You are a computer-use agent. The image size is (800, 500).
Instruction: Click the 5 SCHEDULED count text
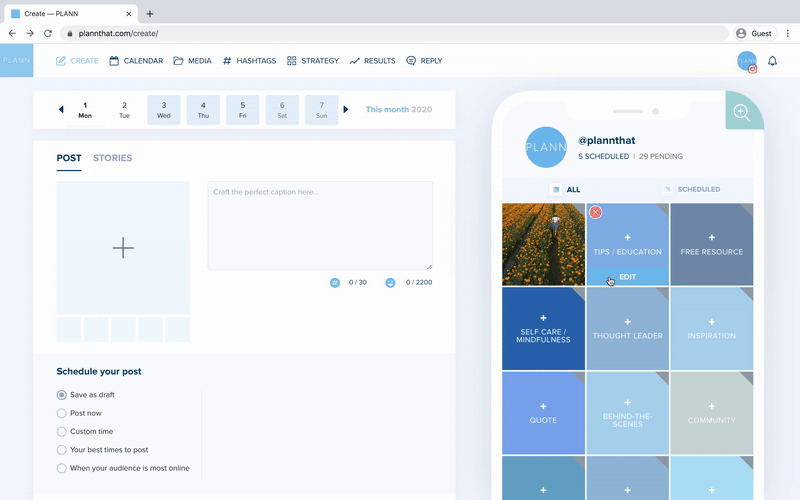(604, 156)
